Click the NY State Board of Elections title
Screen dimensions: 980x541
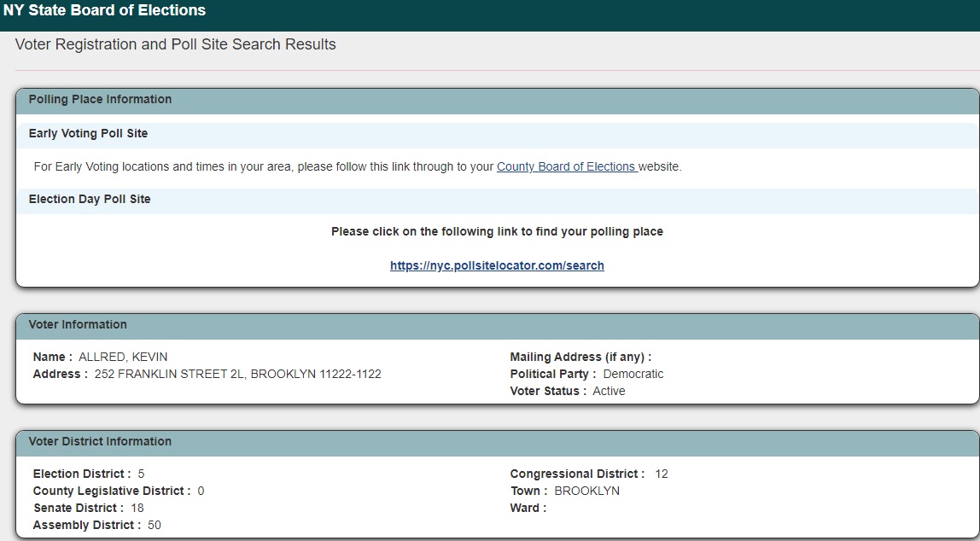tap(104, 10)
